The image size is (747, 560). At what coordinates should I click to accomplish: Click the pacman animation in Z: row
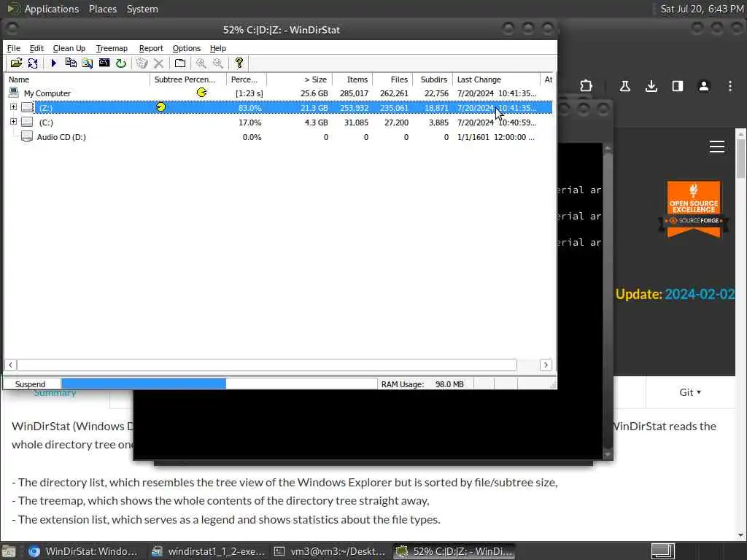click(160, 107)
